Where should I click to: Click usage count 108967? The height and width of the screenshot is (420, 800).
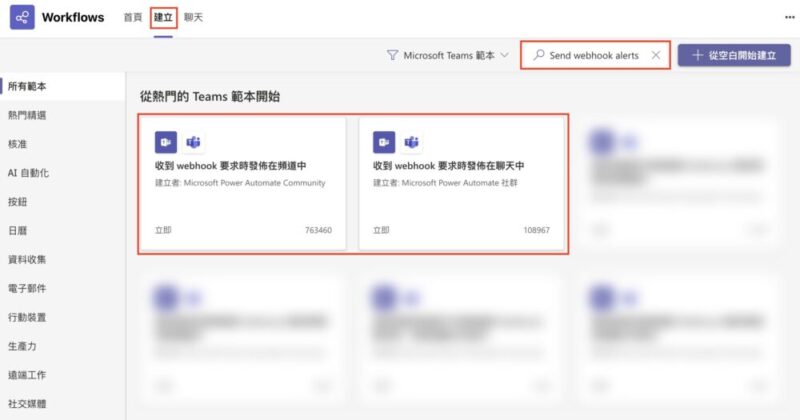(x=536, y=230)
